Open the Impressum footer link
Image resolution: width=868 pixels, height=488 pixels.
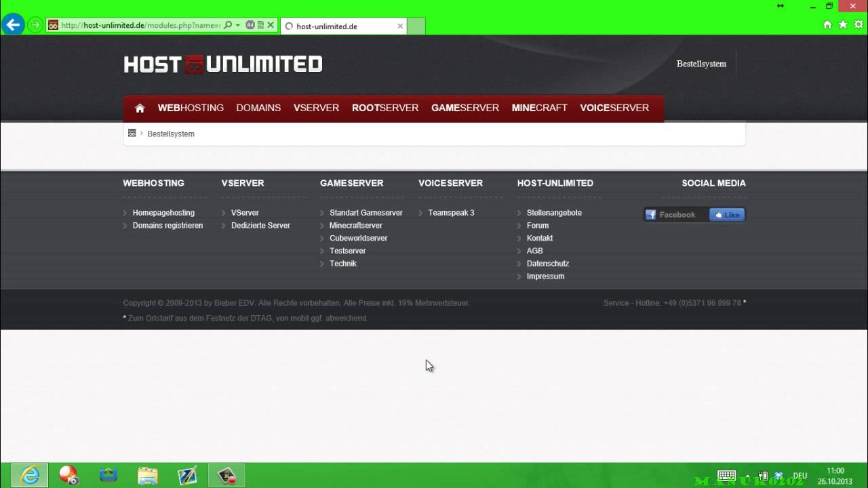[545, 277]
